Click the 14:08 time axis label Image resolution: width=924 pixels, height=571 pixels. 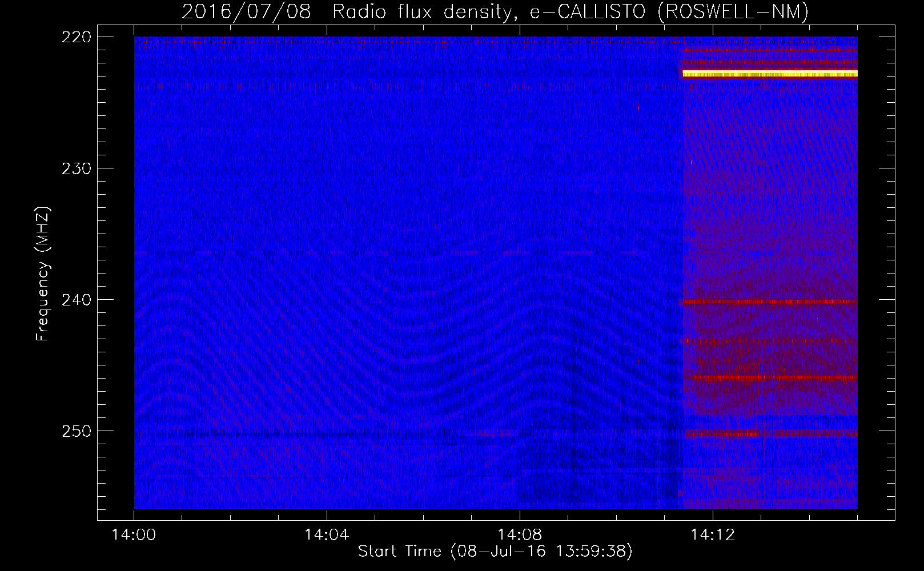click(520, 534)
